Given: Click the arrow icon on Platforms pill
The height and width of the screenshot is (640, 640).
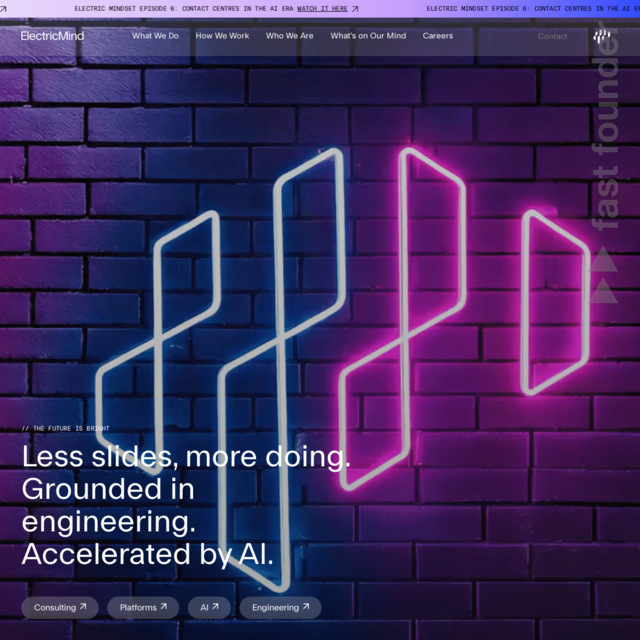Looking at the screenshot, I should click(164, 607).
